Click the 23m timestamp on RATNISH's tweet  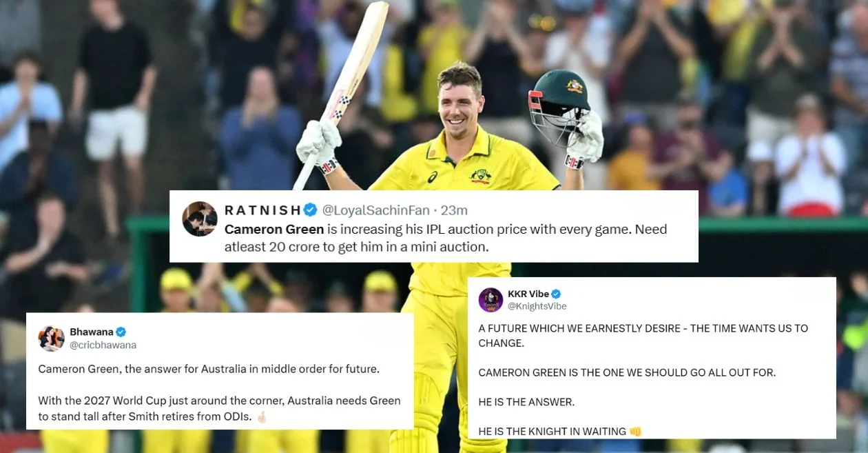tap(455, 210)
